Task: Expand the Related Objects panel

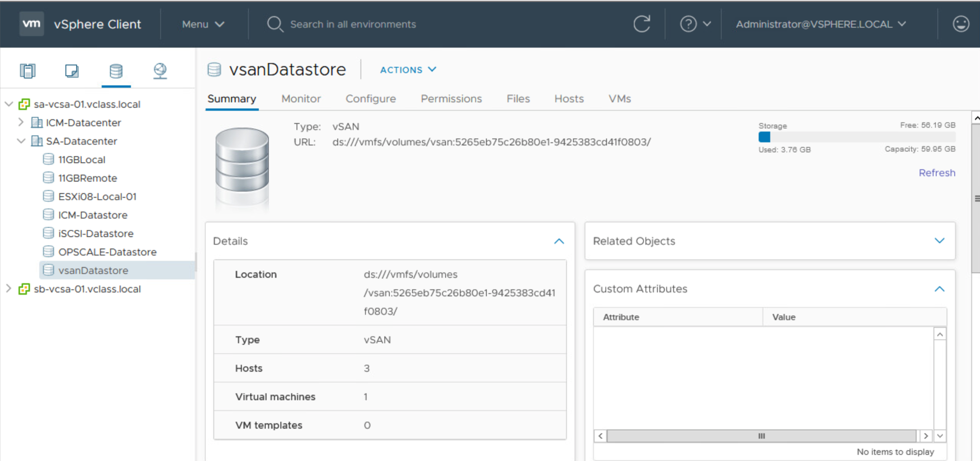Action: 939,241
